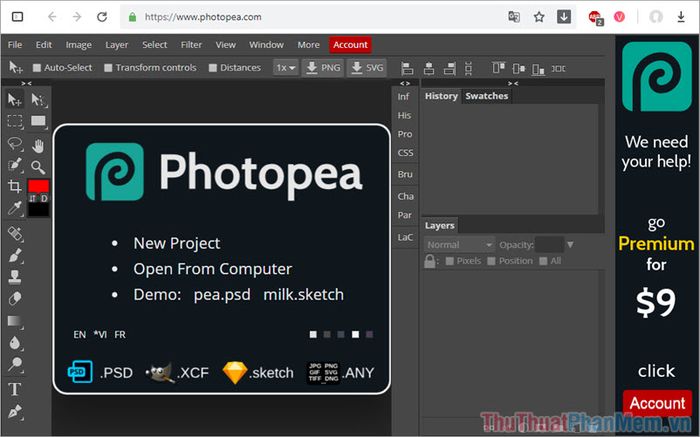
Task: Click the align left edges icon
Action: click(407, 68)
